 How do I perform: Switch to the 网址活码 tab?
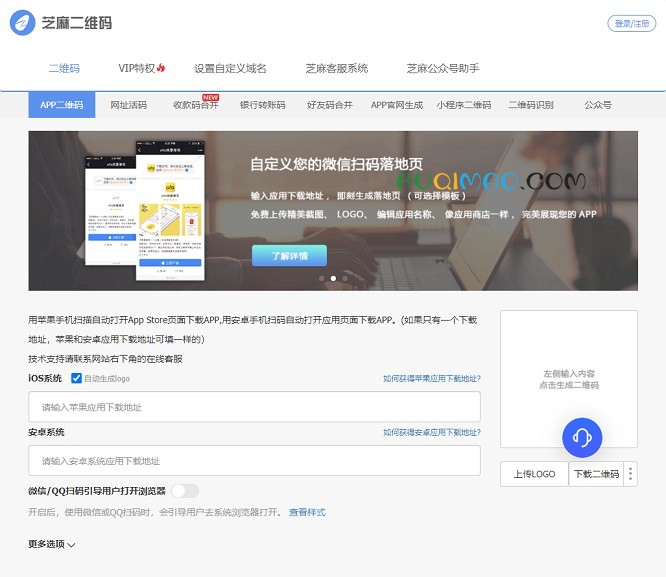(129, 105)
